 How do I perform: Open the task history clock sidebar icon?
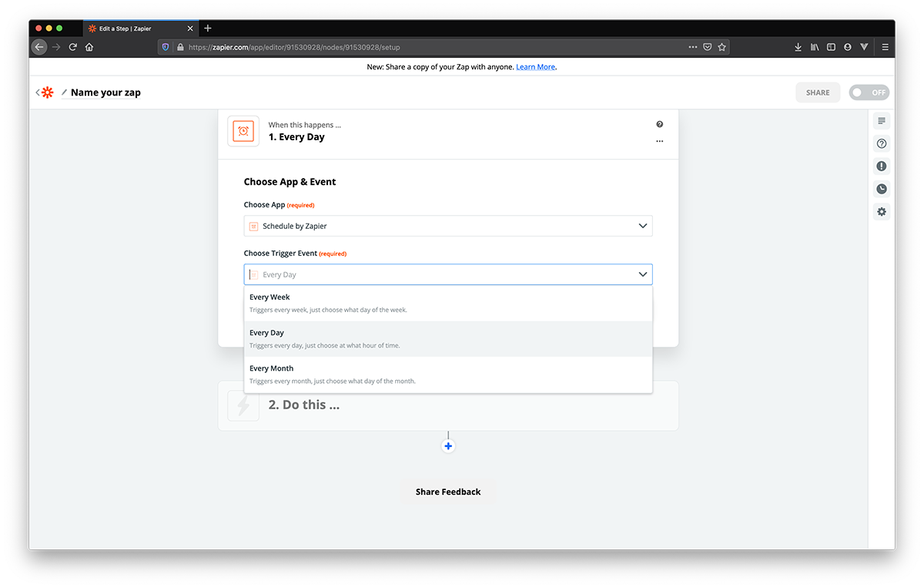click(x=882, y=189)
